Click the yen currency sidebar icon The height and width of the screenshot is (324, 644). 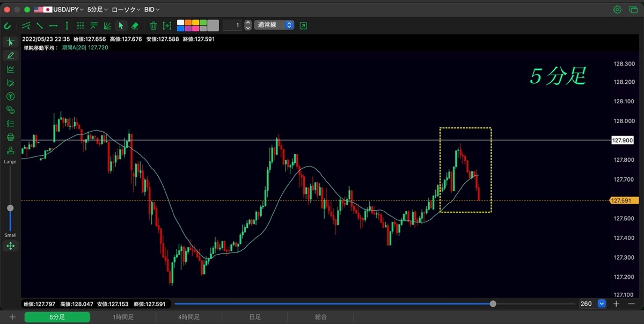(x=10, y=96)
